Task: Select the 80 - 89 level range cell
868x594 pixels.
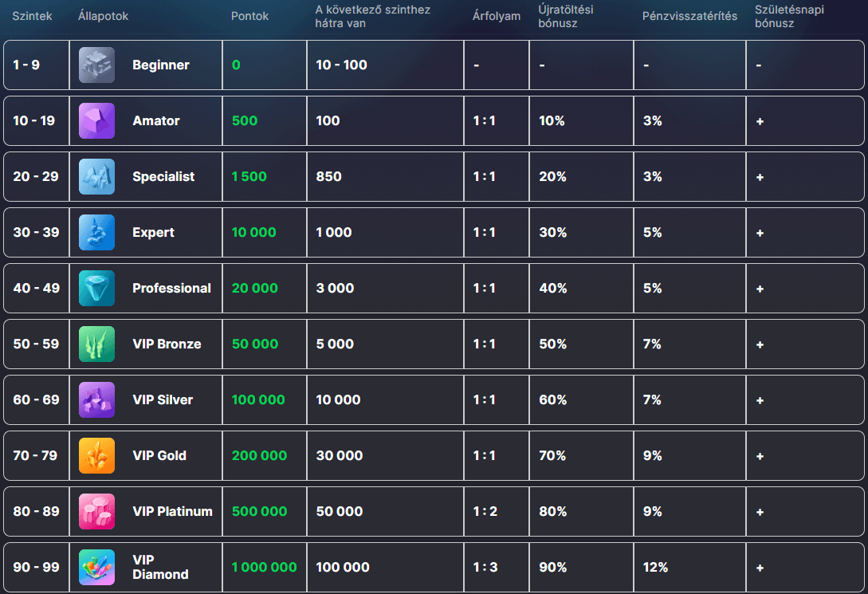Action: click(36, 512)
